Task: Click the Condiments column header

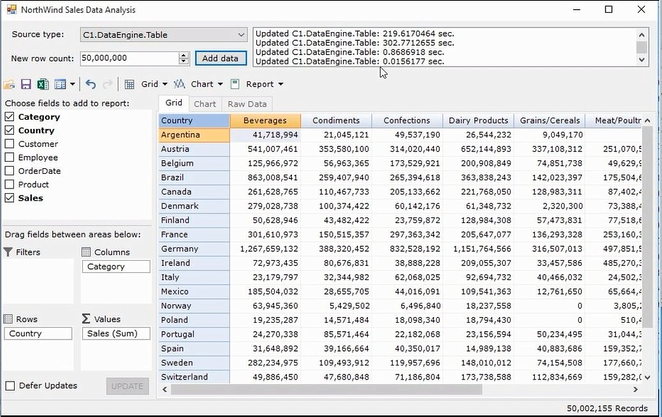Action: click(336, 120)
